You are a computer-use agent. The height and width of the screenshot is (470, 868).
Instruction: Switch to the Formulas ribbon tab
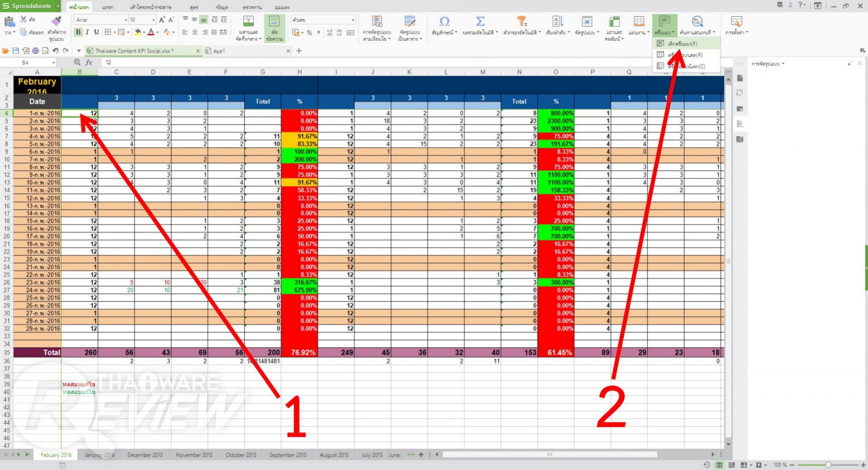[x=194, y=7]
